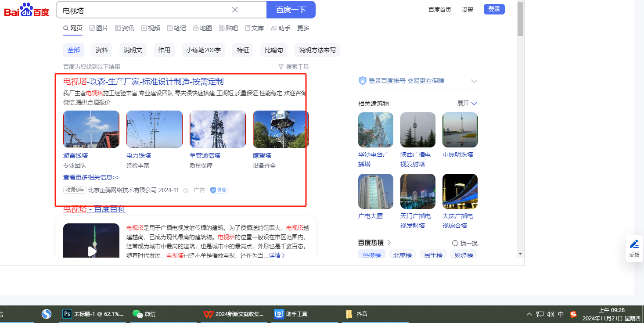The height and width of the screenshot is (323, 644).
Task: Select the 比喻句 filter chip
Action: [x=274, y=50]
